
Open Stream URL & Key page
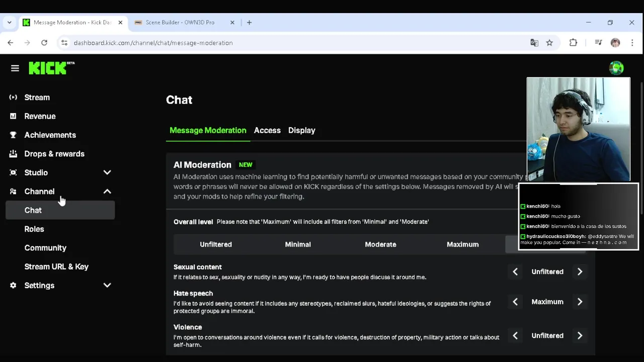click(56, 266)
